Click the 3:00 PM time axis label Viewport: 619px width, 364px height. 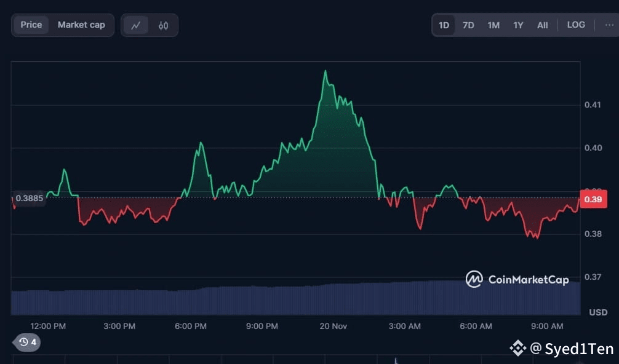(119, 326)
